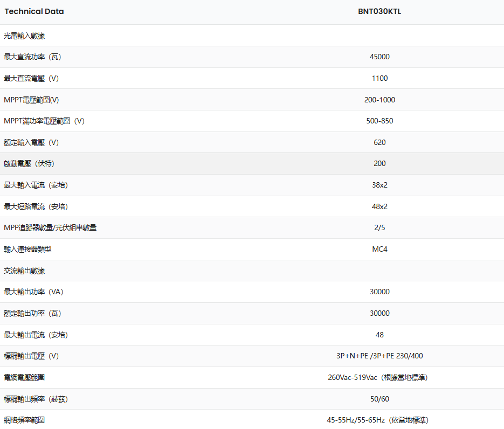Select the MC4 connector type value
This screenshot has width=504, height=429.
pos(379,249)
